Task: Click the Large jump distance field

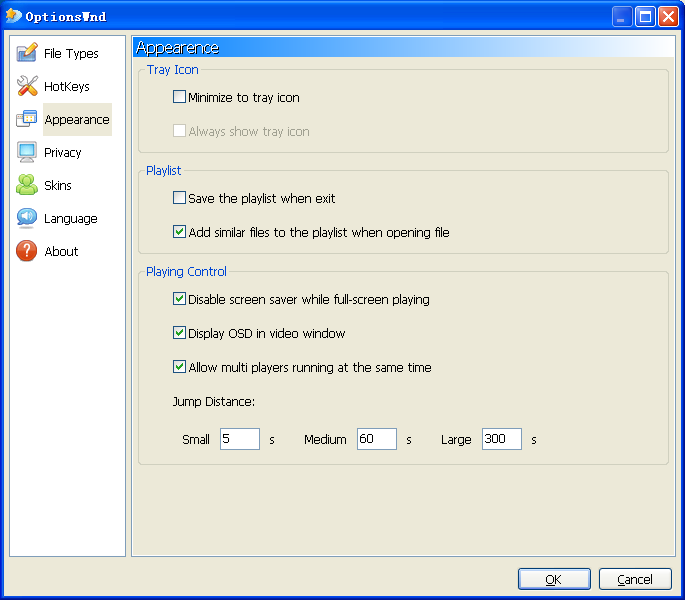Action: coord(502,439)
